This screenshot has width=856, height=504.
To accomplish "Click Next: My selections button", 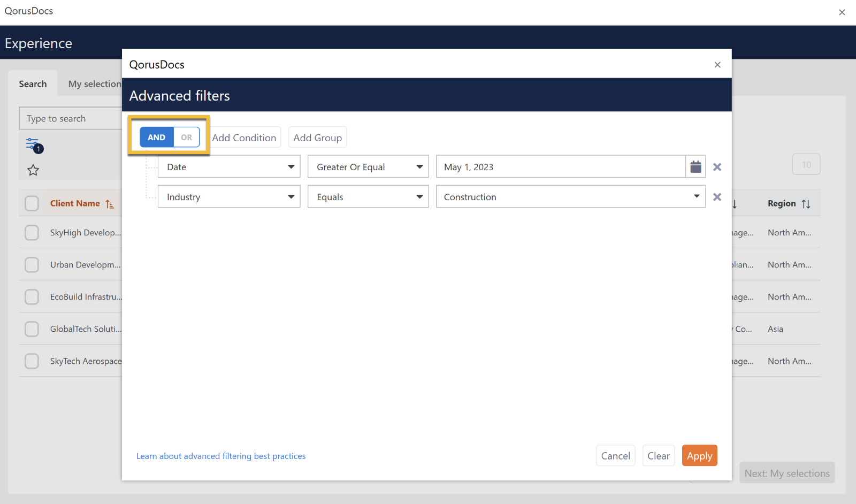I will tap(787, 473).
